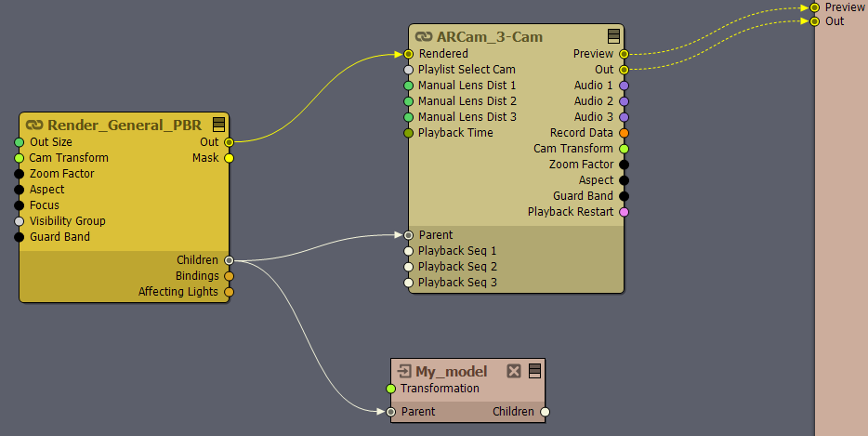Click Focus input pin
Image resolution: width=868 pixels, height=436 pixels.
(x=20, y=205)
